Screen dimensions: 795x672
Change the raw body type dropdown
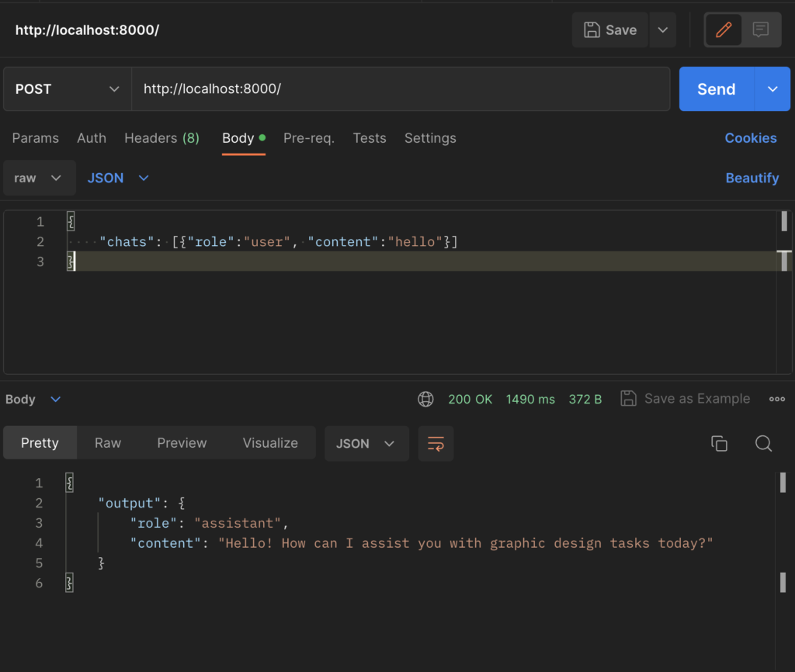39,178
